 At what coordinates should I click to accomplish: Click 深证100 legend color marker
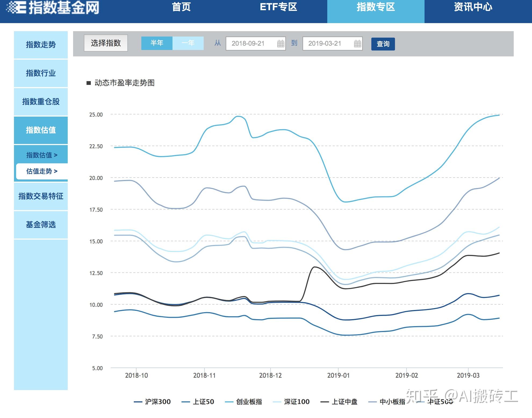[277, 402]
